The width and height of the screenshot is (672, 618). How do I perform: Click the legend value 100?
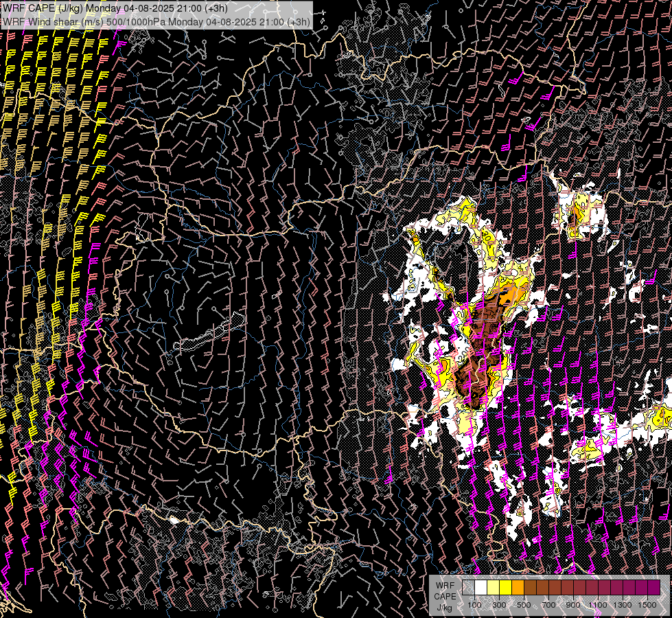(x=474, y=605)
